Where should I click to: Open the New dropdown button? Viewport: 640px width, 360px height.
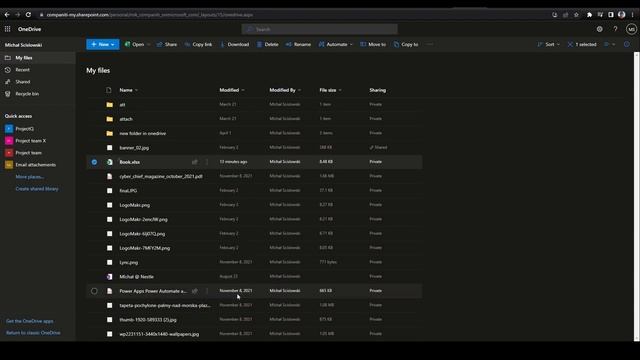pyautogui.click(x=103, y=44)
